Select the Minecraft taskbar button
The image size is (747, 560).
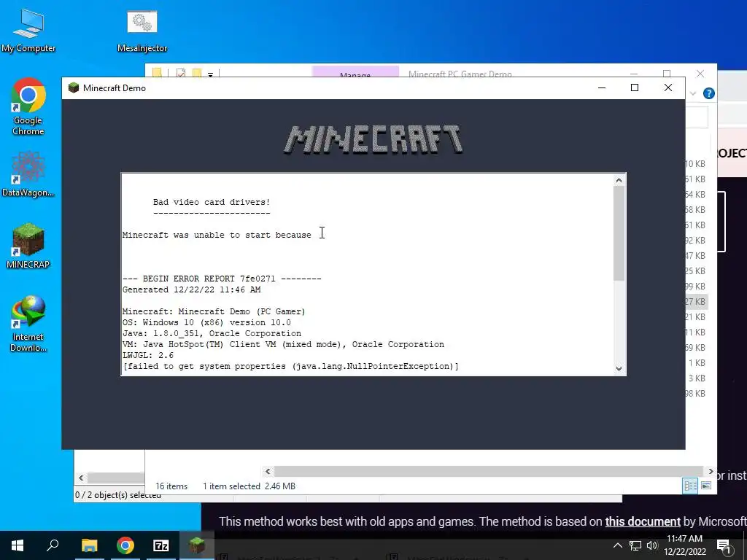(x=196, y=545)
